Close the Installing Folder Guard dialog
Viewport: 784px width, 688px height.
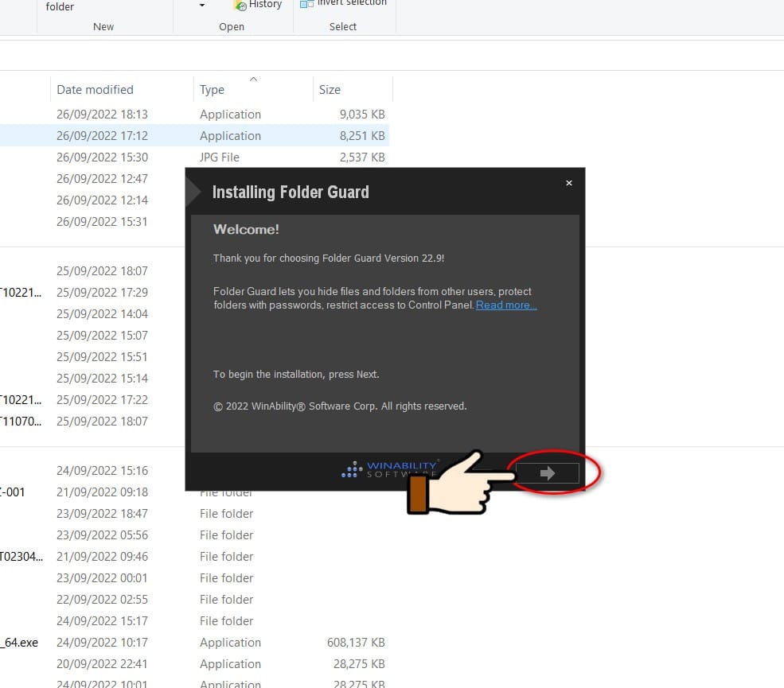[568, 183]
